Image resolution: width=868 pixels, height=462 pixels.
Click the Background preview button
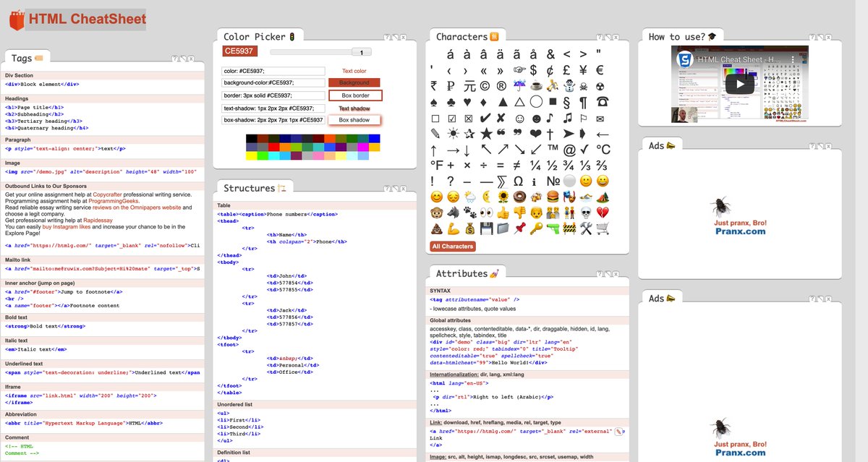click(x=354, y=83)
